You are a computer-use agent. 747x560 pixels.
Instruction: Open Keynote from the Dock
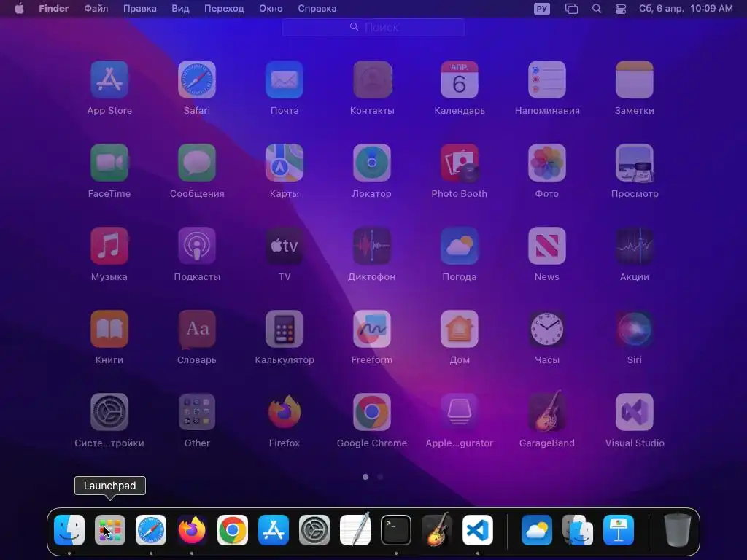(619, 530)
